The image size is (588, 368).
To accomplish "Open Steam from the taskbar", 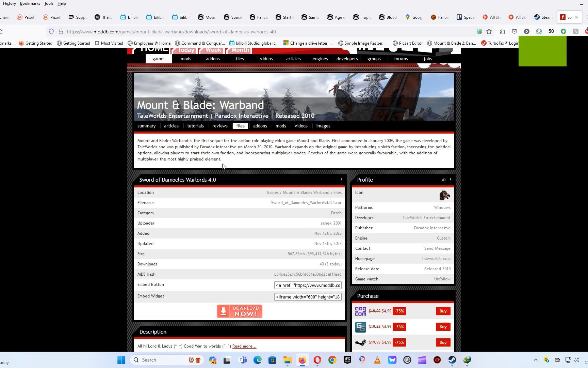I will (x=452, y=360).
